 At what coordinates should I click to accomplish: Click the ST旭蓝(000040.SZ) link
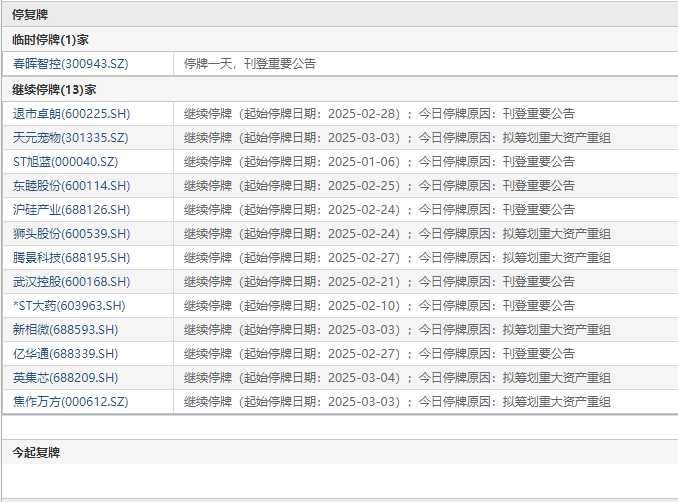pos(65,162)
